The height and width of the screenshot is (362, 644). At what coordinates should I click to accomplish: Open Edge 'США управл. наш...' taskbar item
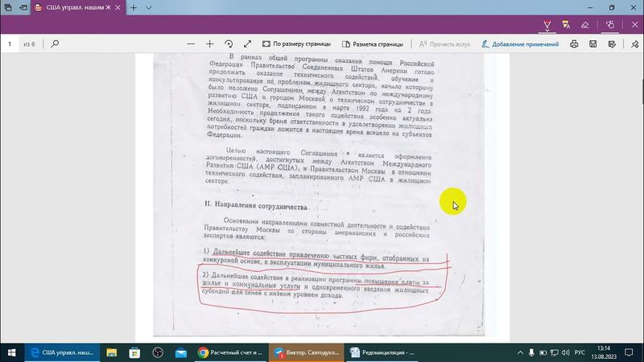tap(62, 352)
